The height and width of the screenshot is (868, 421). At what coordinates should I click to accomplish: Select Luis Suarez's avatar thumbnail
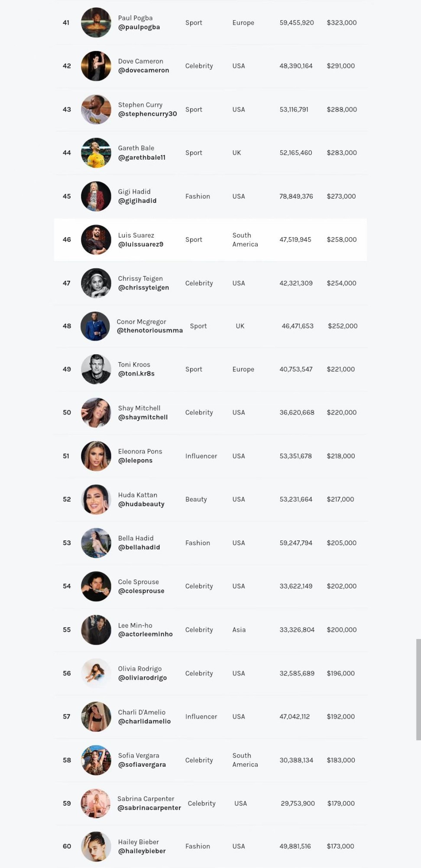[x=96, y=239]
